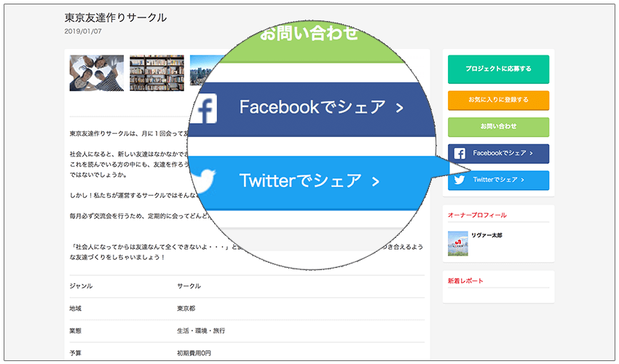This screenshot has height=364, width=619.
Task: Click the 新着レポート heading
Action: pos(465,281)
